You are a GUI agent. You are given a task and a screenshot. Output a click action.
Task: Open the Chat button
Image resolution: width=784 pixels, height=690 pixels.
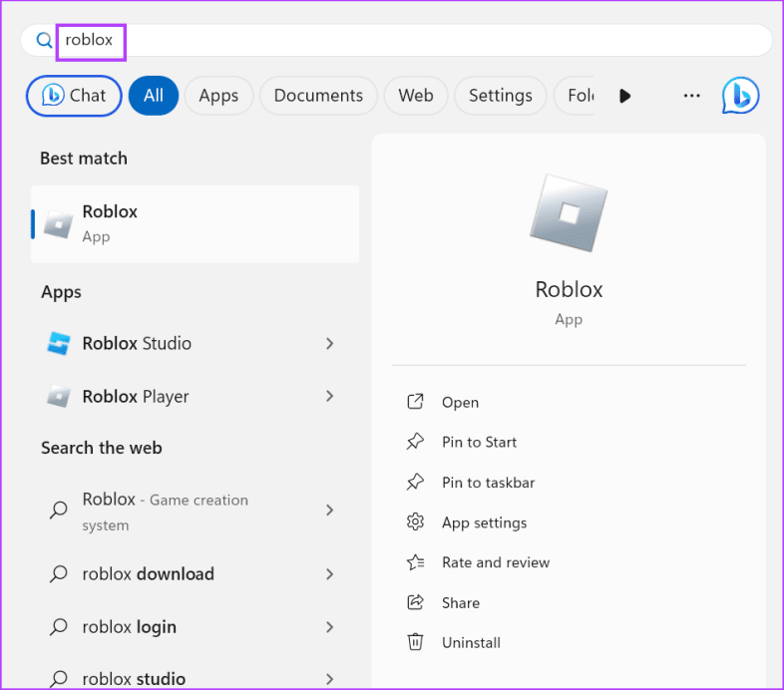coord(74,96)
